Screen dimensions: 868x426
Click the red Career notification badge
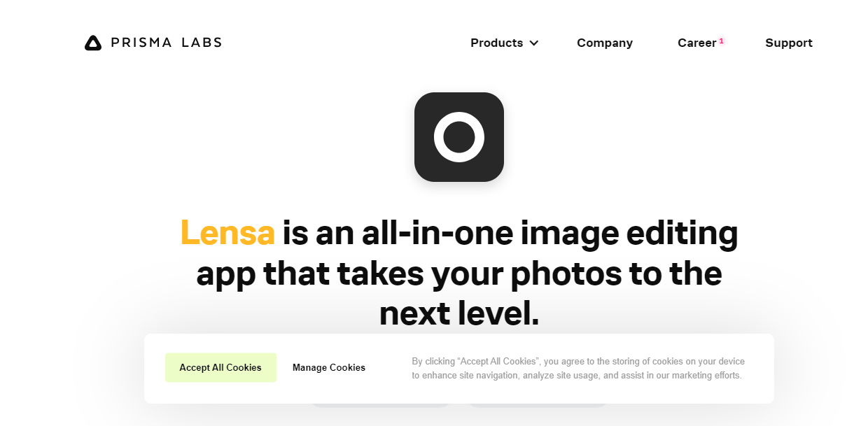coord(722,41)
